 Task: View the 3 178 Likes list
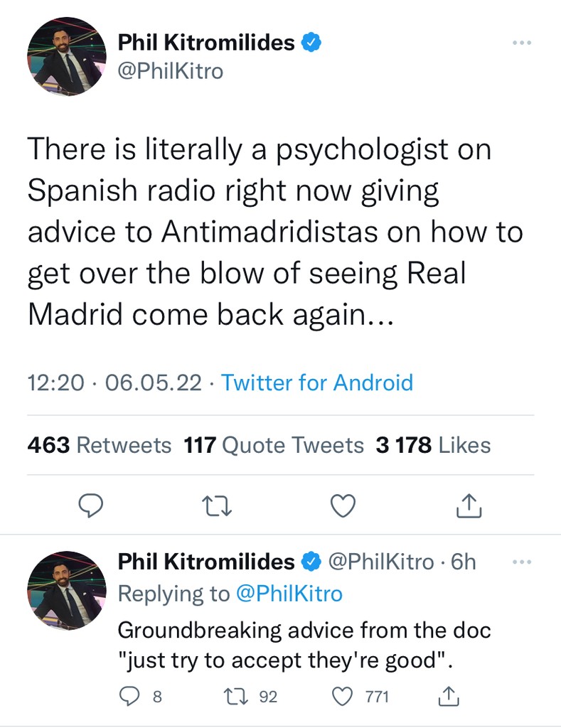point(433,446)
